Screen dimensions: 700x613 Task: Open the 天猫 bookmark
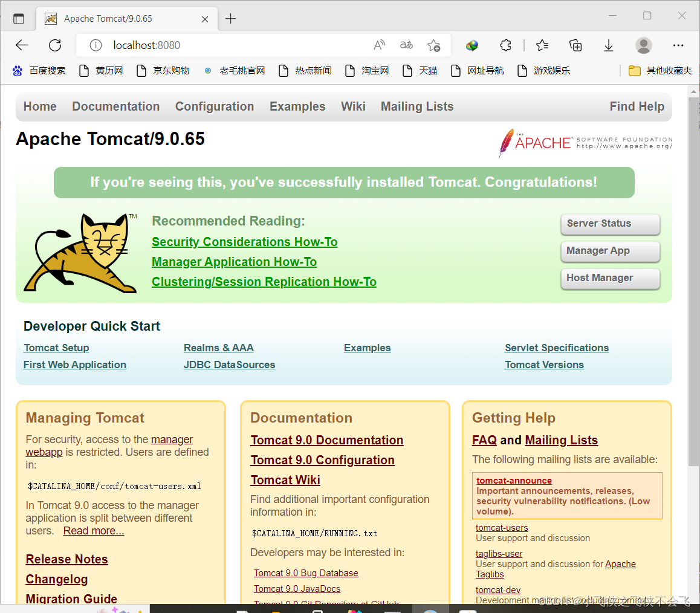[x=420, y=71]
